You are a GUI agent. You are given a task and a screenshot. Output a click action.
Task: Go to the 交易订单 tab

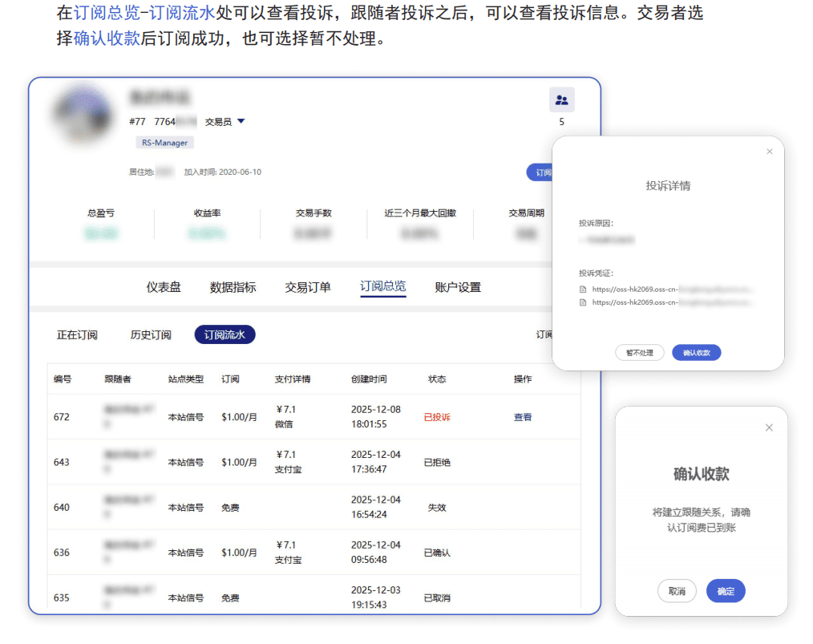pos(308,287)
